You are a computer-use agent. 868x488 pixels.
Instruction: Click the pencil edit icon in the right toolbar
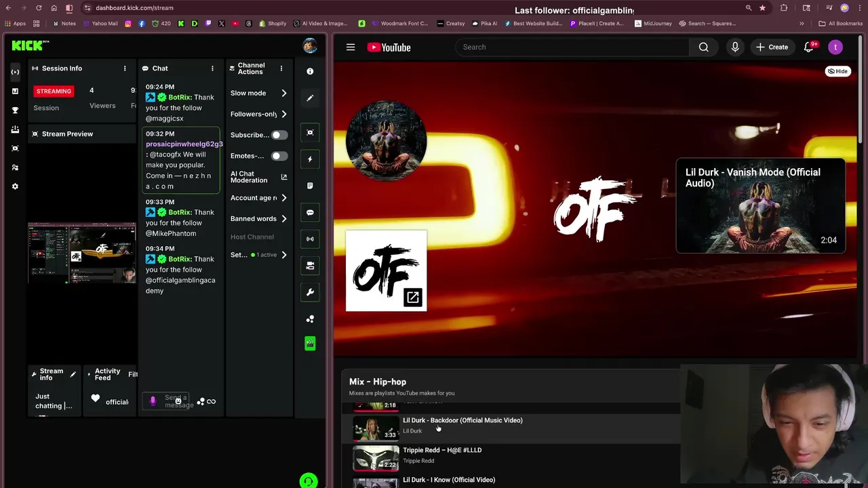point(310,98)
